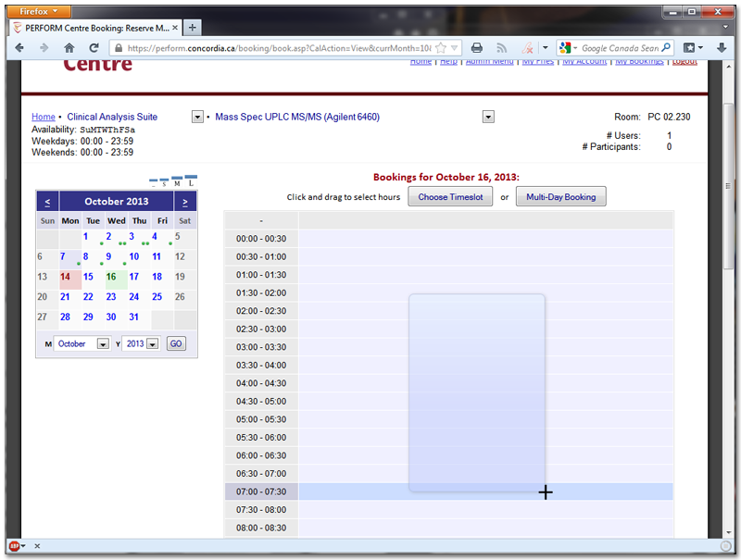Click the 00:00 - 00:30 timeslot row
Image resolution: width=741 pixels, height=560 pixels.
point(448,239)
